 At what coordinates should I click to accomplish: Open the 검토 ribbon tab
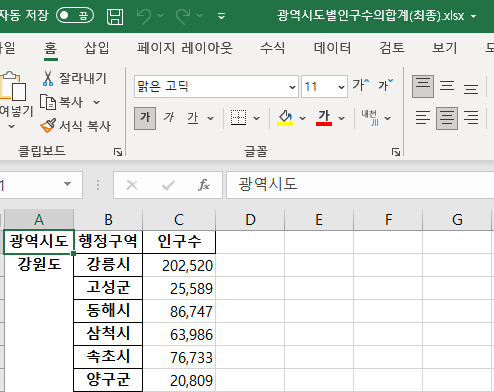(x=392, y=48)
